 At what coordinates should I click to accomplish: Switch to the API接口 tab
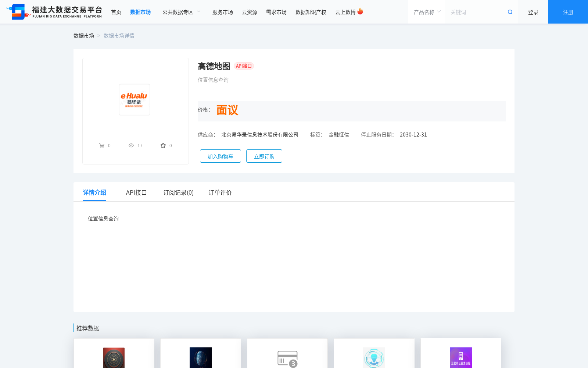coord(136,192)
